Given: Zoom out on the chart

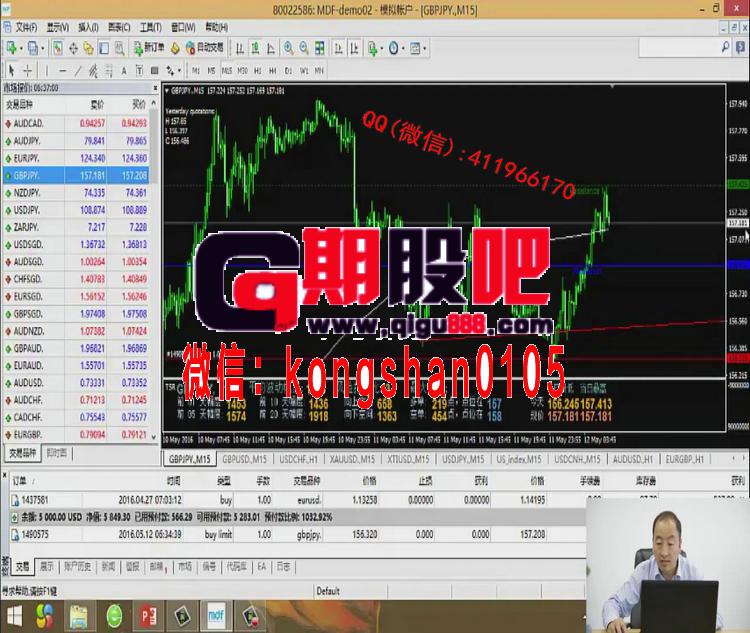Looking at the screenshot, I should coord(304,48).
